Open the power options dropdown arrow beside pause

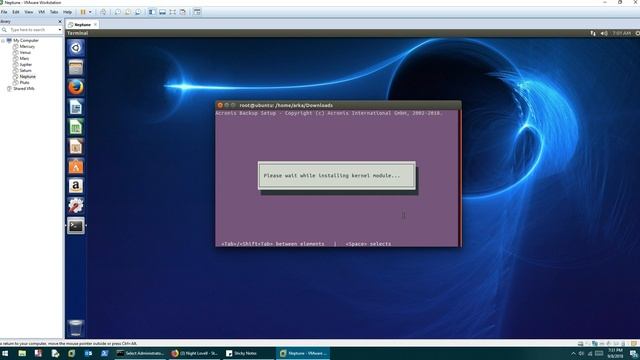tap(90, 12)
